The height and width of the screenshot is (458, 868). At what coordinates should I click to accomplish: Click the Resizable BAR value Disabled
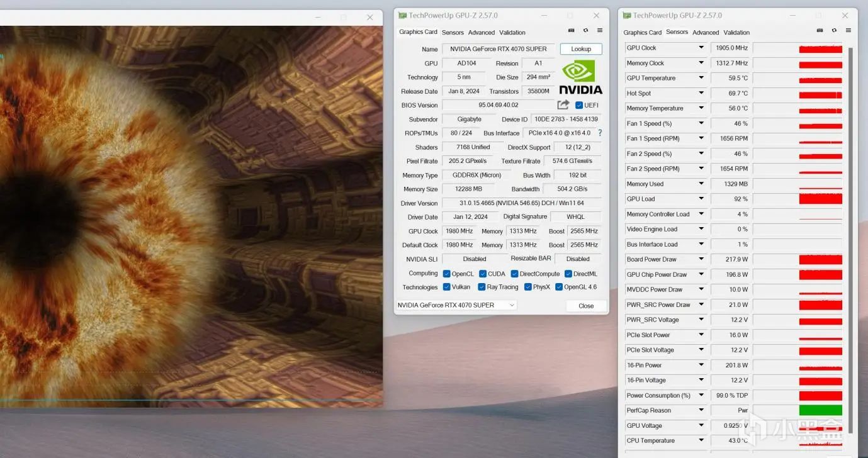click(x=578, y=259)
